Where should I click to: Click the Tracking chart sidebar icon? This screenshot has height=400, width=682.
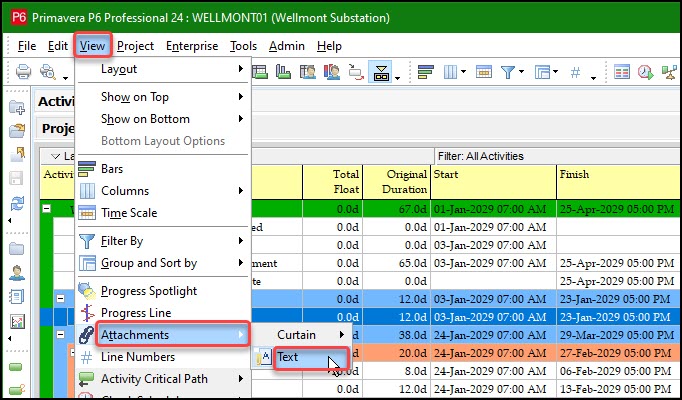point(18,321)
